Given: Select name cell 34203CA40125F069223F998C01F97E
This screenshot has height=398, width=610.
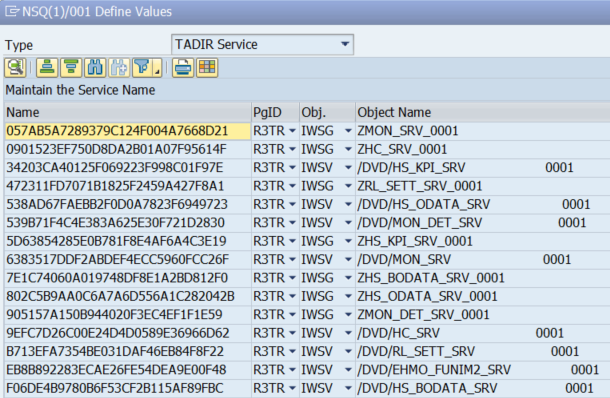Looking at the screenshot, I should pos(128,168).
